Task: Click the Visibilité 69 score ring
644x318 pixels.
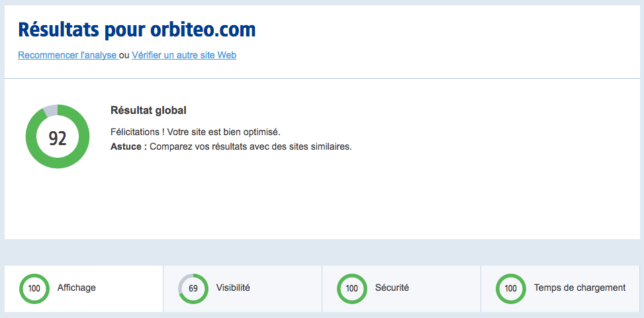Action: click(193, 288)
